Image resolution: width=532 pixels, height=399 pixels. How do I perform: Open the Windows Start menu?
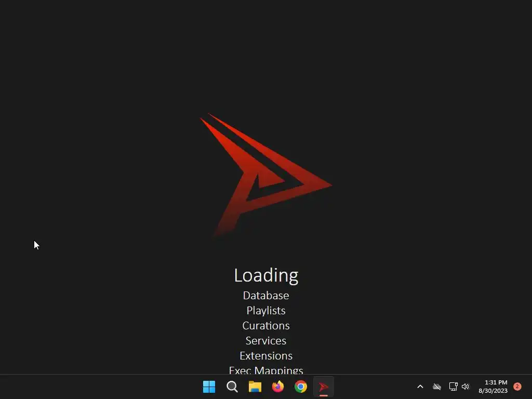(x=209, y=387)
